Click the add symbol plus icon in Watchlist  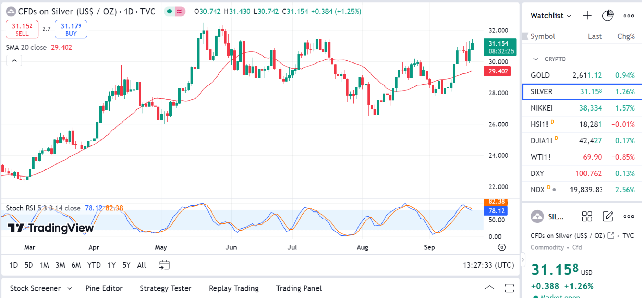coord(587,15)
